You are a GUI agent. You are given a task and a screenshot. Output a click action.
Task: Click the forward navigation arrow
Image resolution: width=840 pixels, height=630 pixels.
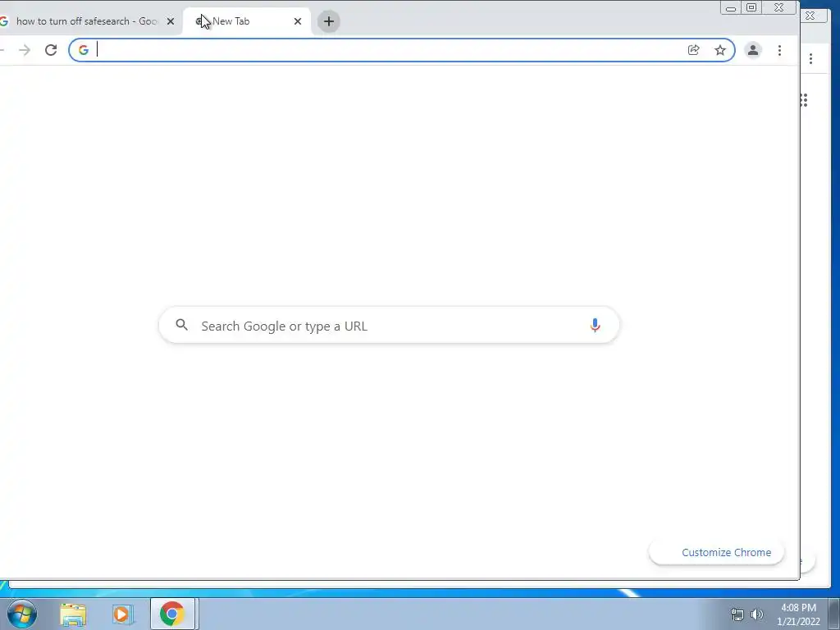point(25,50)
